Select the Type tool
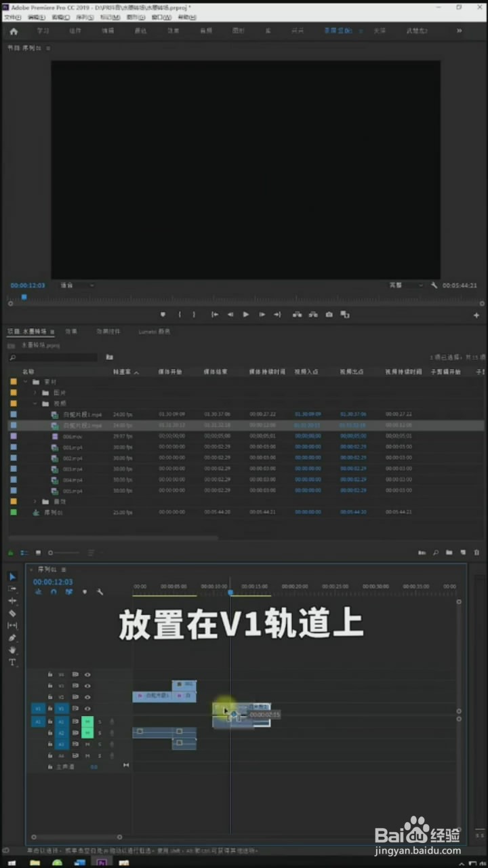The image size is (488, 868). pos(12,662)
